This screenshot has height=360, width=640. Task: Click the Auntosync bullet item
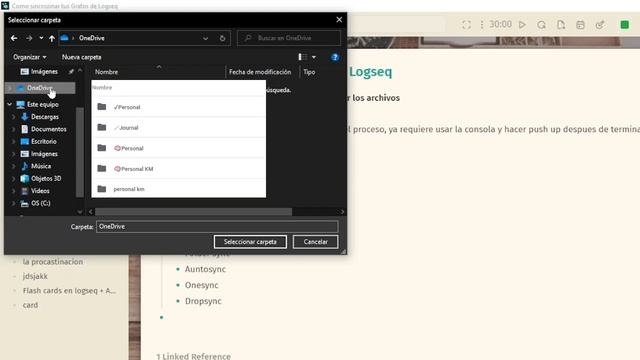[205, 269]
